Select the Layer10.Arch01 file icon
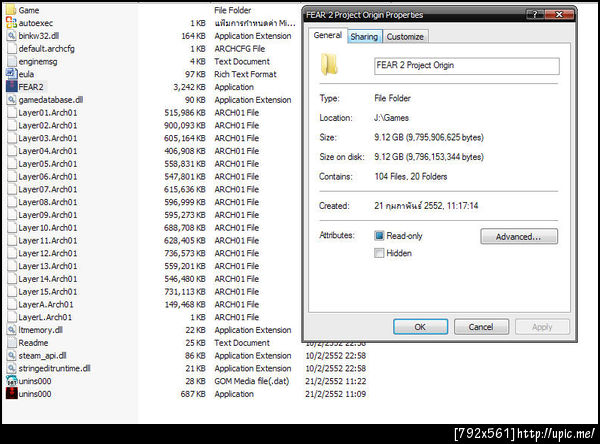The height and width of the screenshot is (444, 600). coord(11,228)
